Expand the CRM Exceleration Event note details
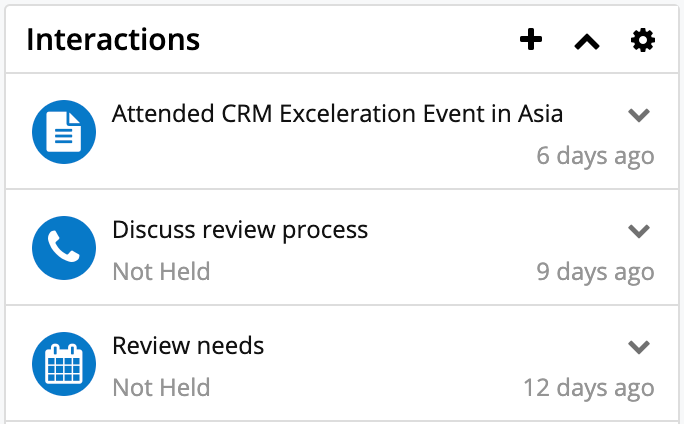Viewport: 684px width, 424px height. [639, 115]
